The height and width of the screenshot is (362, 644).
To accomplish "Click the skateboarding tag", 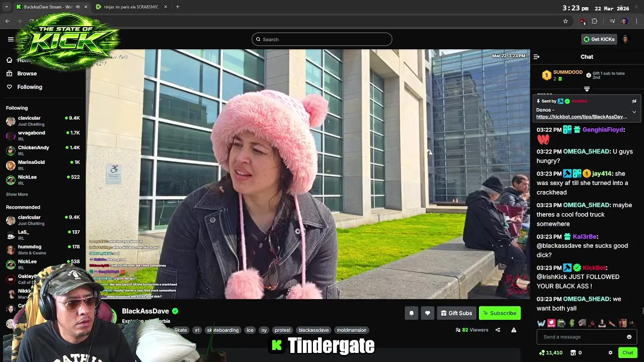I will (x=222, y=330).
